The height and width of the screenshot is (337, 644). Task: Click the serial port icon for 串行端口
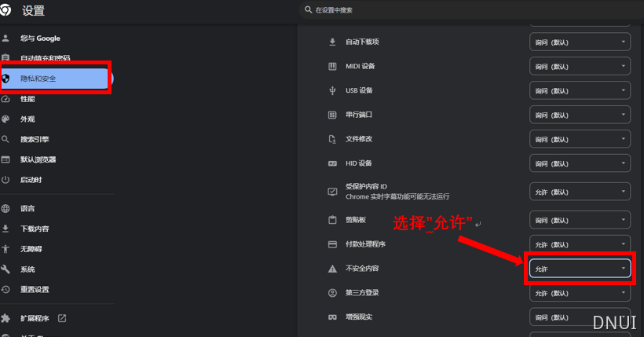(x=332, y=115)
